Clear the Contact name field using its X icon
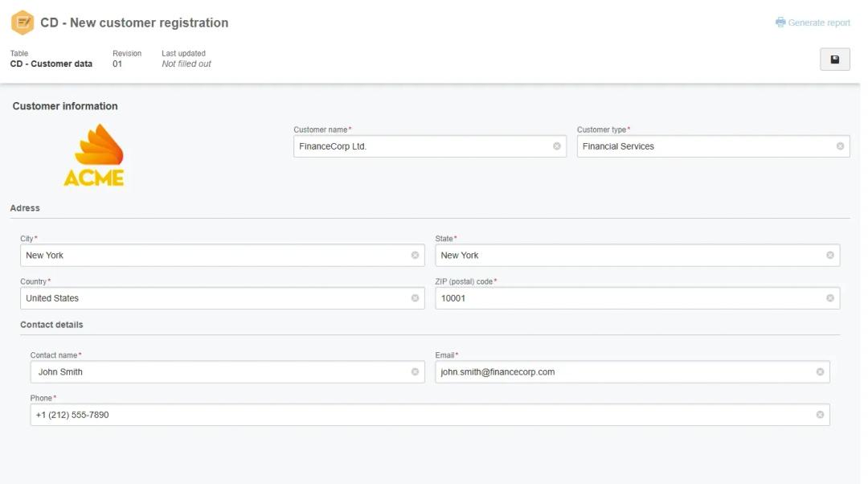The image size is (868, 484). 415,372
